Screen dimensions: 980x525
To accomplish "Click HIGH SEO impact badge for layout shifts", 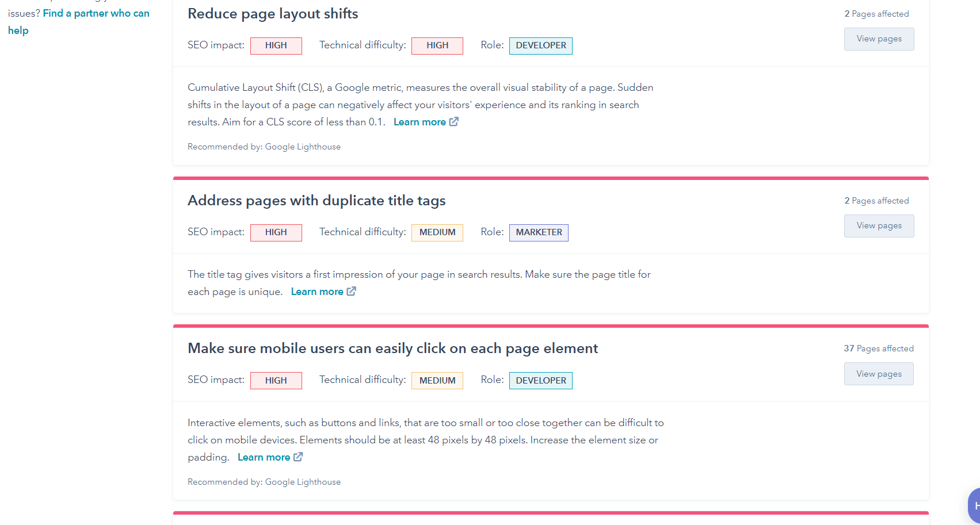I will pyautogui.click(x=276, y=45).
